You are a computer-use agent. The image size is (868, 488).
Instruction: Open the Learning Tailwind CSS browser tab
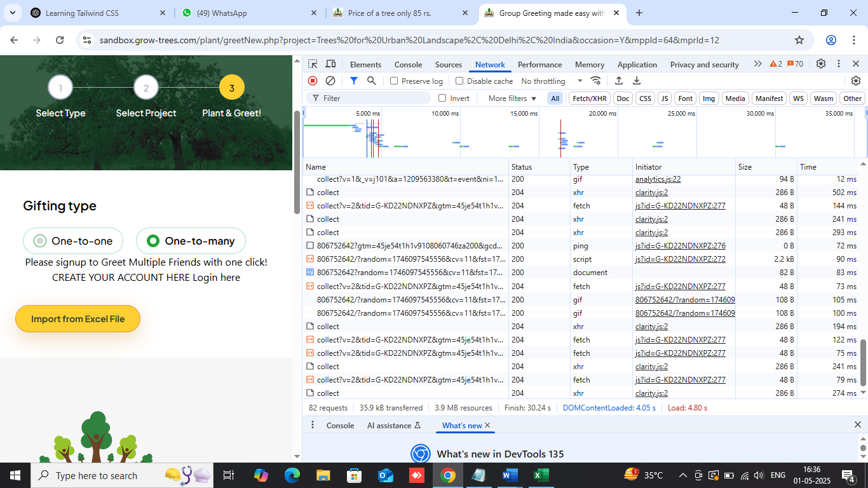[x=82, y=13]
